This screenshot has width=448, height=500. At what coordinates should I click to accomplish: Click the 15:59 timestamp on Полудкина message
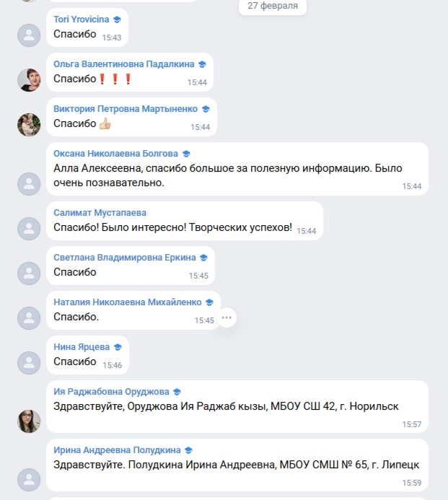(x=412, y=483)
